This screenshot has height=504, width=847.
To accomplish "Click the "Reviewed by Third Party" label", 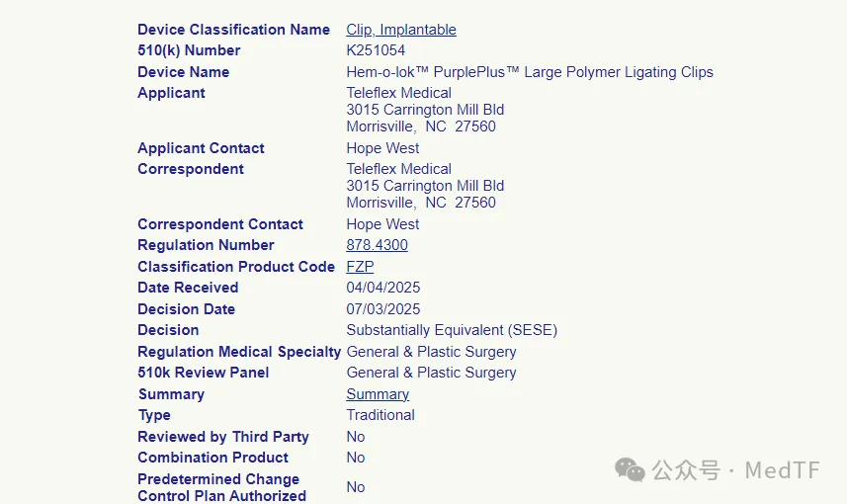I will point(222,437).
